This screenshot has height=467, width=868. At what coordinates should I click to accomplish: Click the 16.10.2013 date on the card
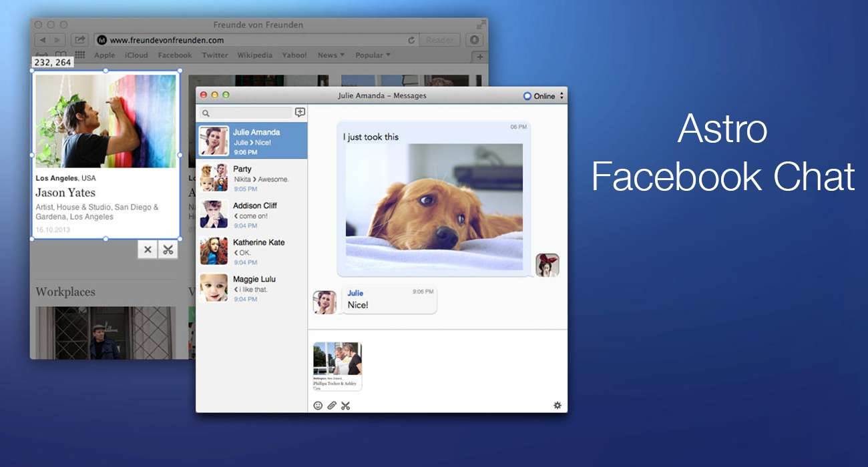pos(52,229)
